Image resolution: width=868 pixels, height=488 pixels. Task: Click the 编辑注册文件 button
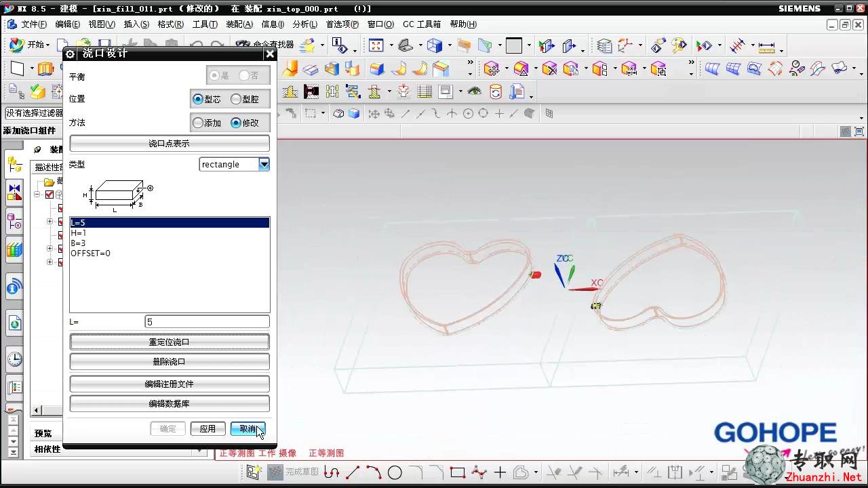pyautogui.click(x=170, y=384)
